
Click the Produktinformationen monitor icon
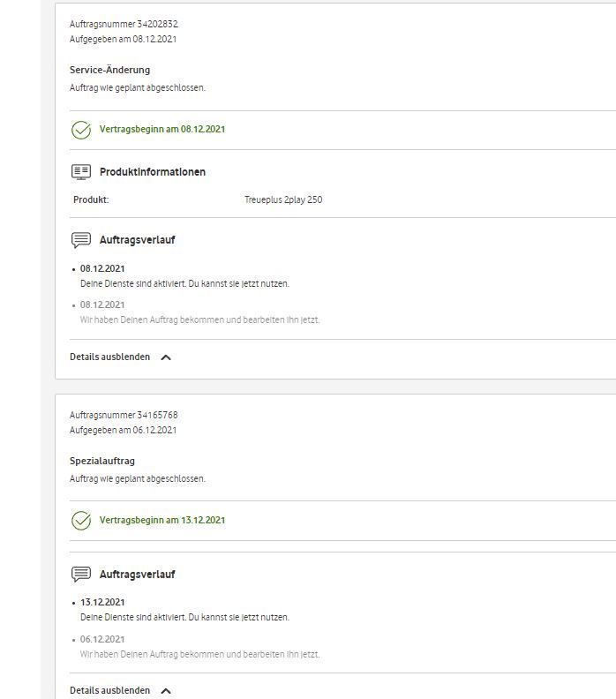click(81, 172)
